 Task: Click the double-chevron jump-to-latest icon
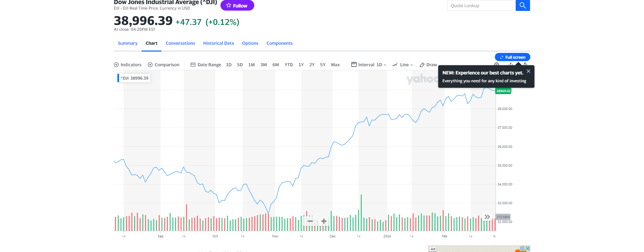[487, 217]
